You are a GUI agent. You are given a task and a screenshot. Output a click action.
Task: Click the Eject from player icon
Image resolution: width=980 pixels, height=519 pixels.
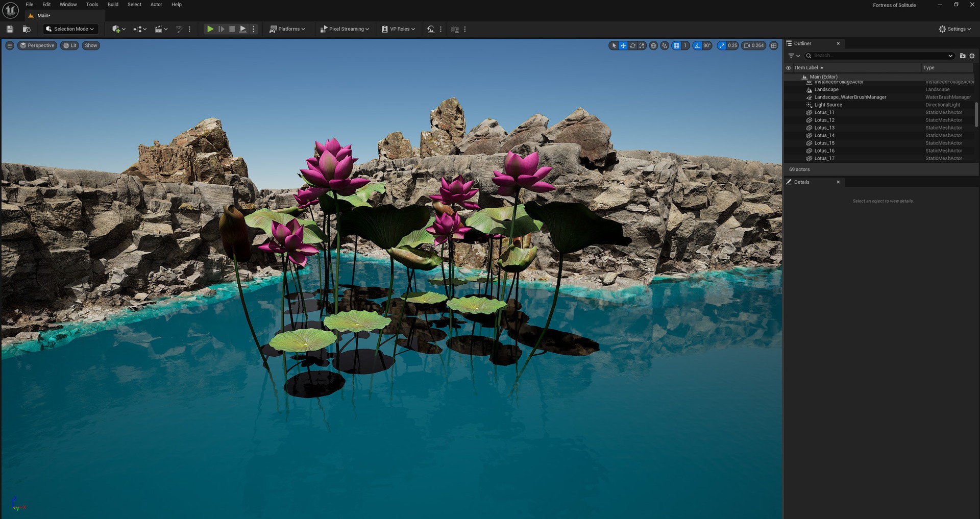243,29
